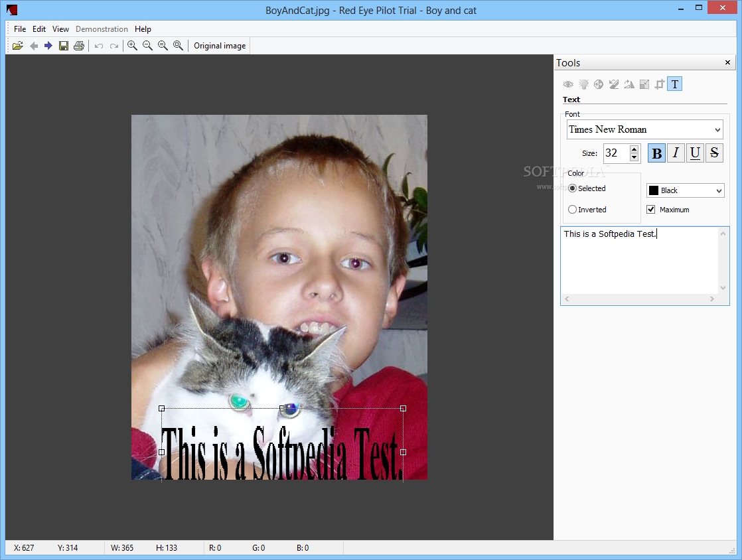Toggle Underline text formatting
Image resolution: width=742 pixels, height=560 pixels.
[x=695, y=153]
